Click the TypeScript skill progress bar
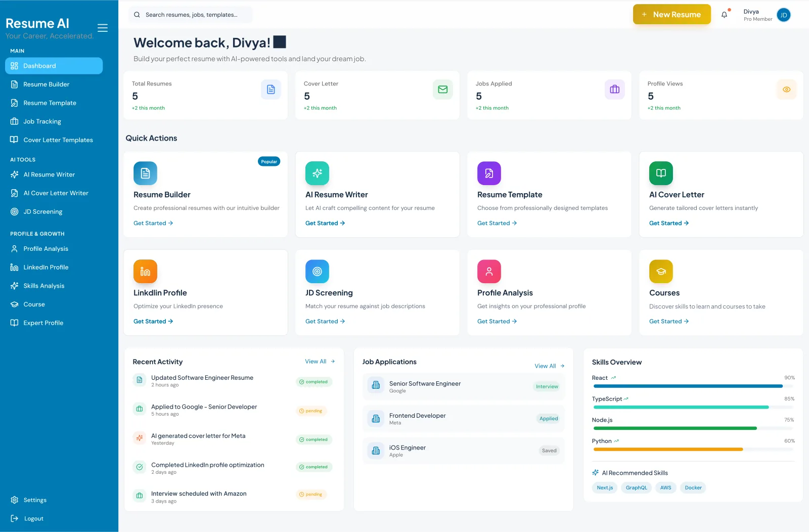This screenshot has width=809, height=532. [x=694, y=407]
